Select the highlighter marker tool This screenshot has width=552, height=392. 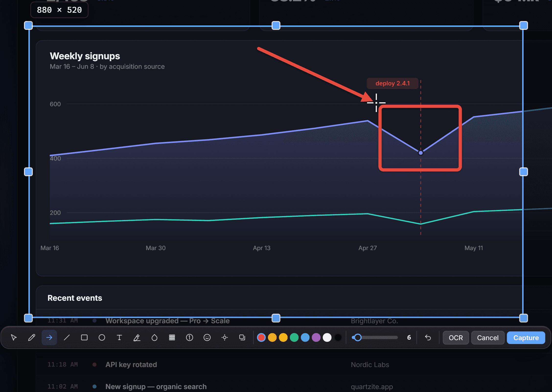(x=137, y=338)
